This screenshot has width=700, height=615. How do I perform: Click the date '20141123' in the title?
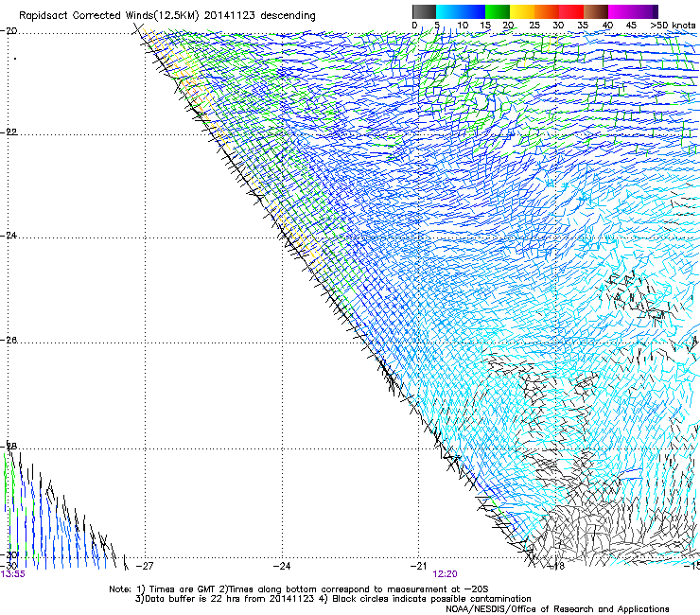pos(230,16)
